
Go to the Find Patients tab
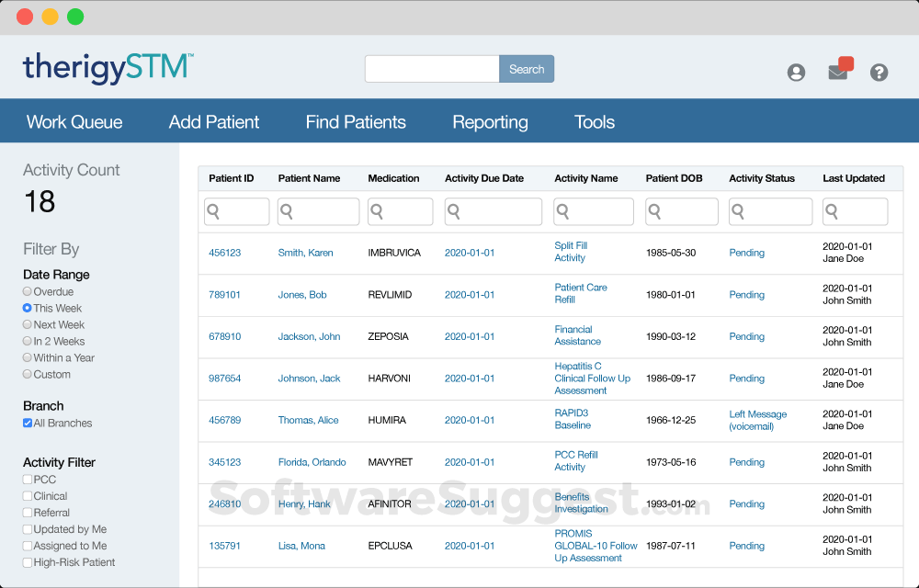(356, 122)
